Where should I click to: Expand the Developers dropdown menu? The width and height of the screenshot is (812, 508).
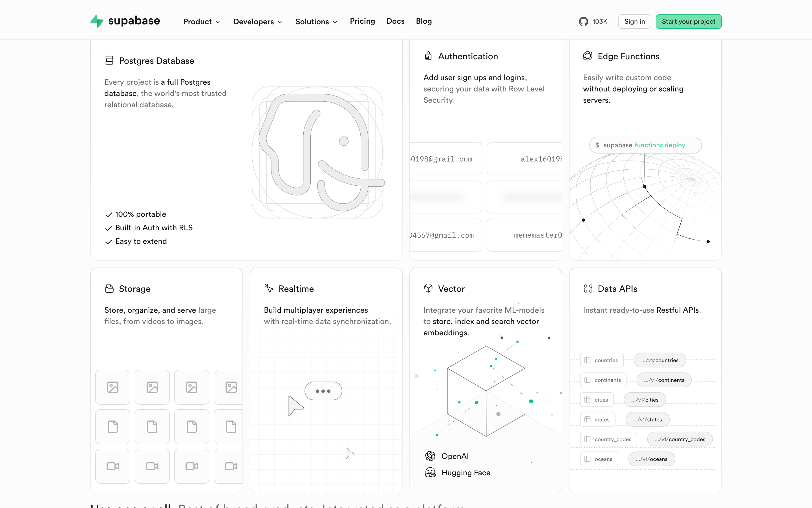258,21
